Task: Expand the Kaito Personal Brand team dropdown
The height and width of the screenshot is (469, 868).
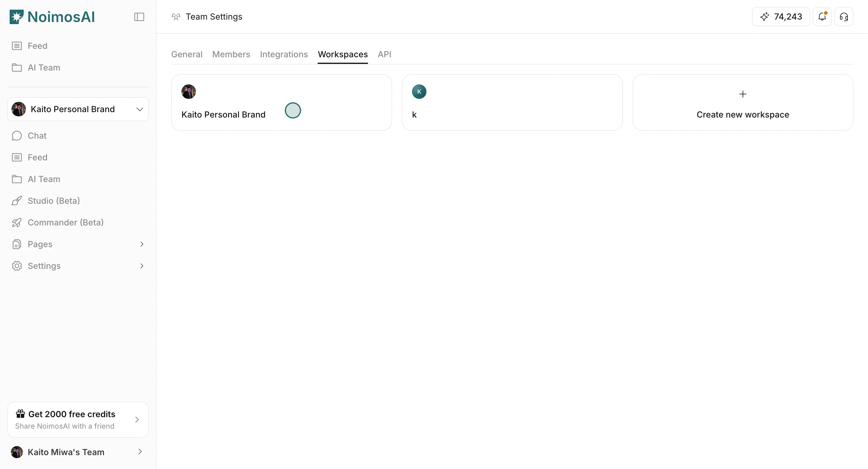Action: pyautogui.click(x=140, y=109)
